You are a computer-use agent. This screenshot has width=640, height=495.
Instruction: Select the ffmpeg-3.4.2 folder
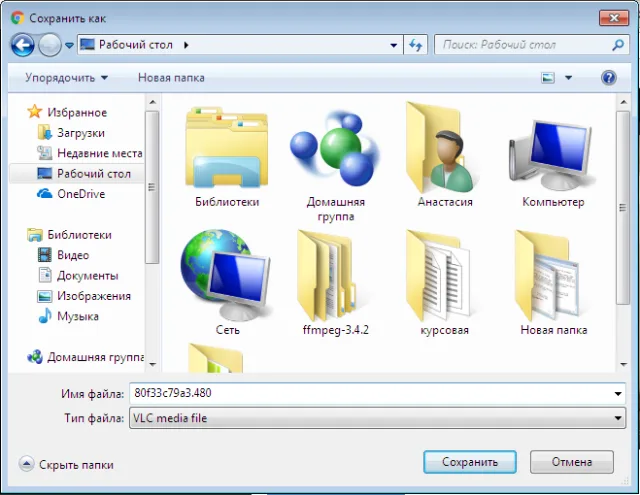(336, 282)
